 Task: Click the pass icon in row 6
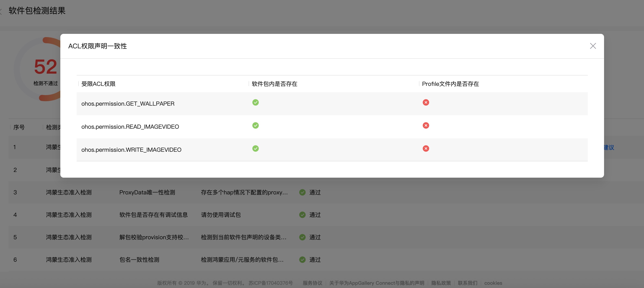(302, 260)
